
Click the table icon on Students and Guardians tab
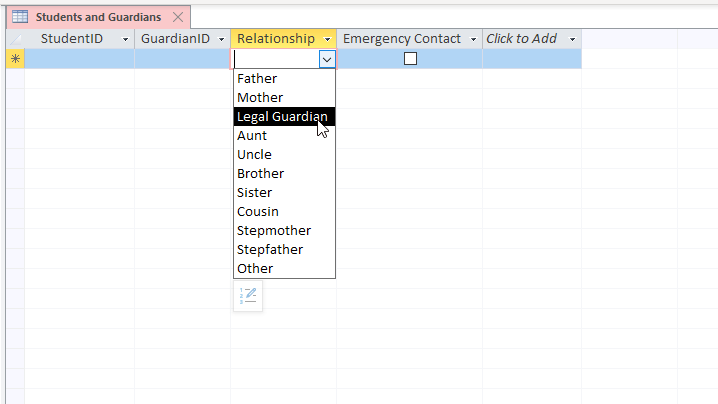(20, 17)
